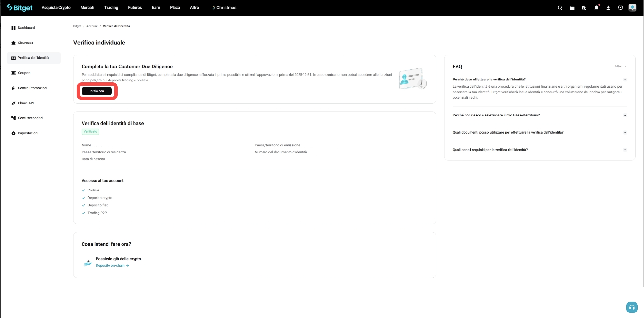644x318 pixels.
Task: Click the Bitget logo
Action: [x=20, y=7]
